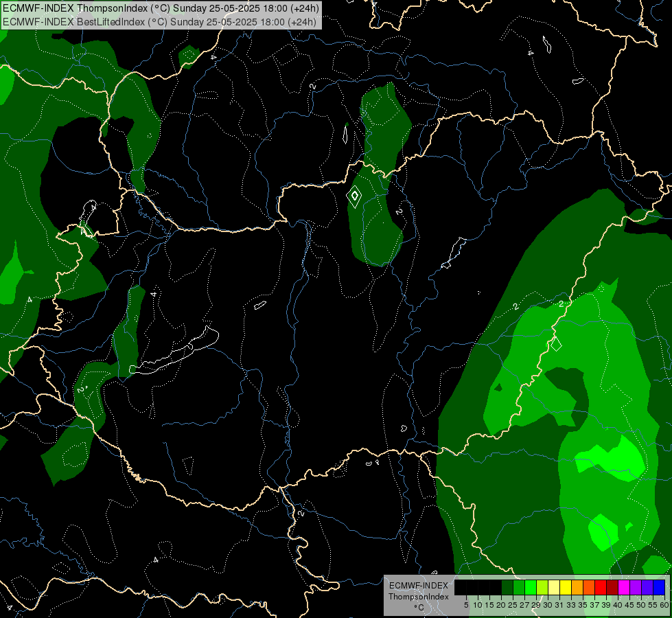
Task: Choose the bright red 37–39 legend swatch
Action: pyautogui.click(x=601, y=587)
